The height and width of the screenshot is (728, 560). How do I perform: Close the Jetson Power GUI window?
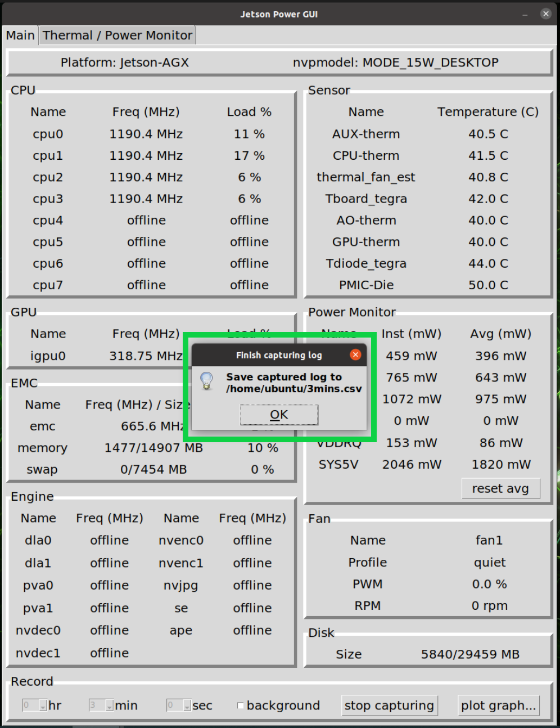[545, 14]
